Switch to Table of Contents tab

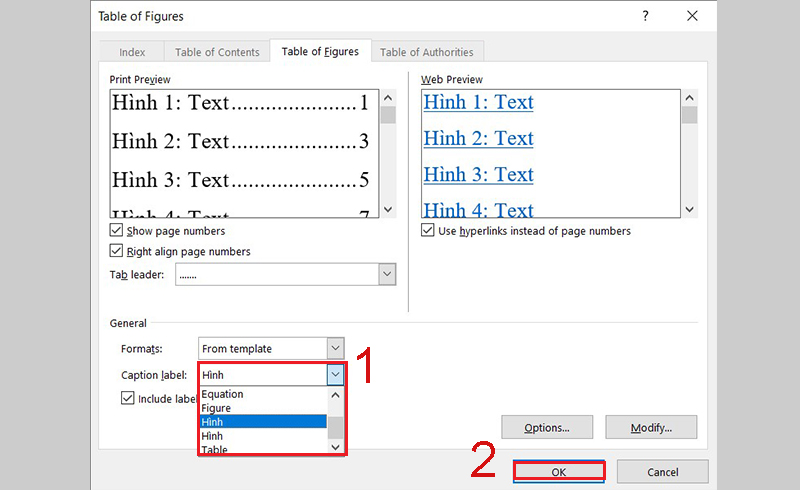pyautogui.click(x=217, y=52)
